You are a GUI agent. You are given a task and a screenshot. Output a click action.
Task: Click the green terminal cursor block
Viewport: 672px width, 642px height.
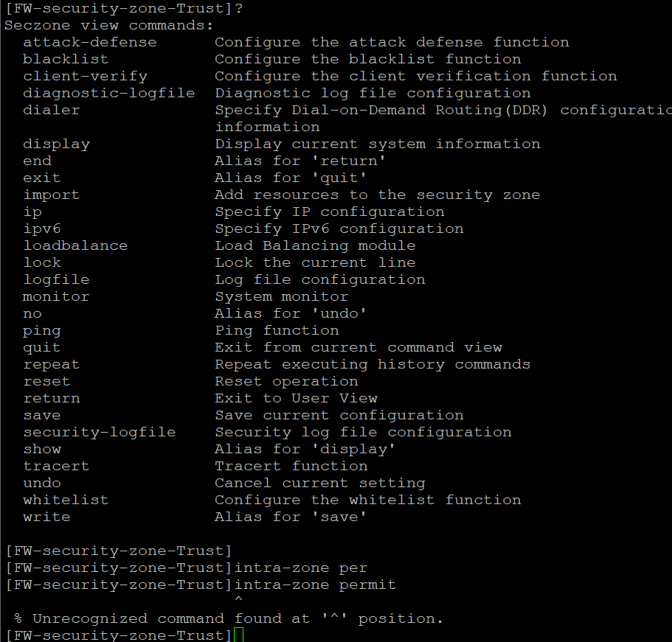coord(238,635)
